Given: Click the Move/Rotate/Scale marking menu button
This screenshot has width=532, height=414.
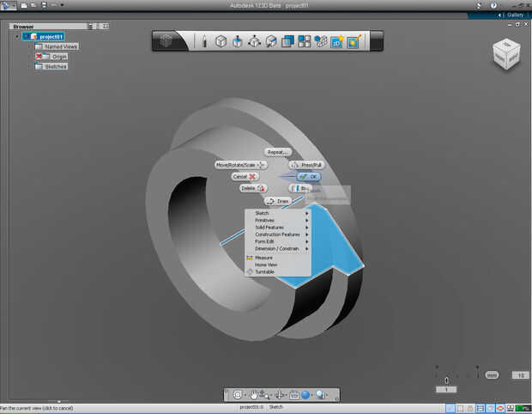Looking at the screenshot, I should 240,165.
